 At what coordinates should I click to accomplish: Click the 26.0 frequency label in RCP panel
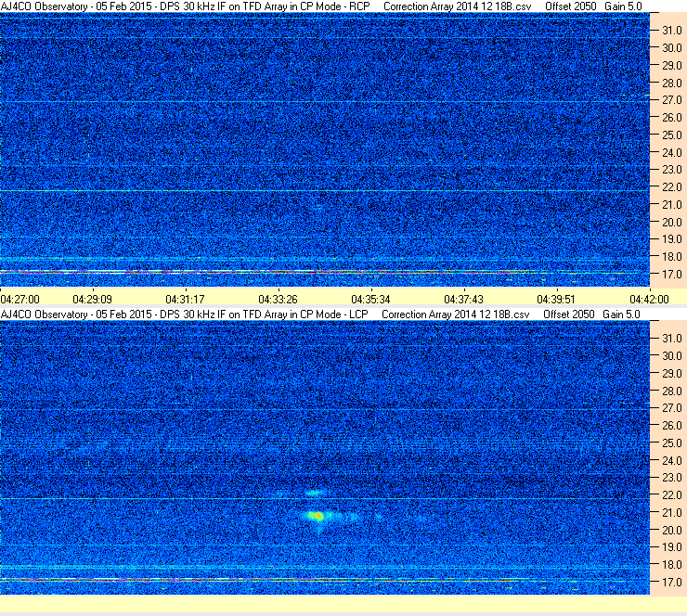tap(671, 118)
